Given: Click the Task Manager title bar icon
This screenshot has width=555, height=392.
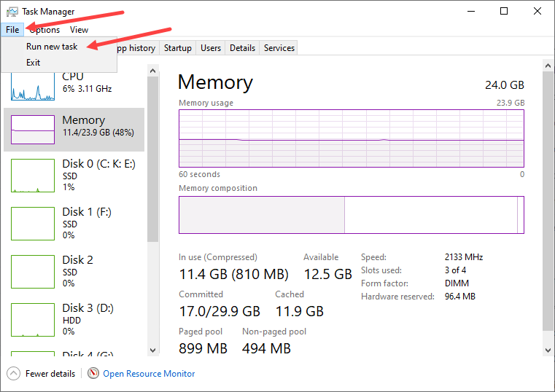Looking at the screenshot, I should coord(12,12).
